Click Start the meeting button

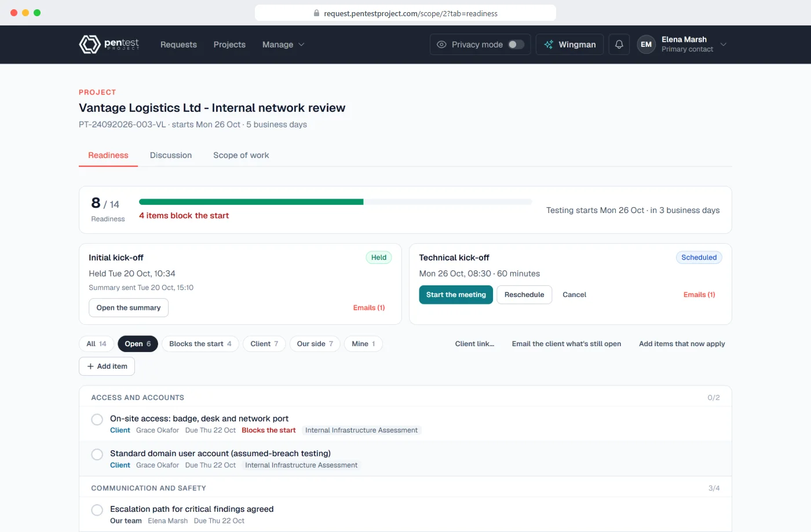tap(456, 295)
